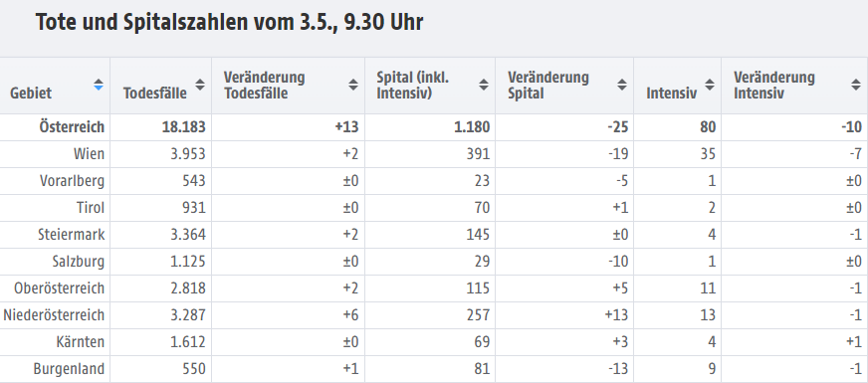
Task: Sort table by Gebiet column arrows
Action: 99,85
